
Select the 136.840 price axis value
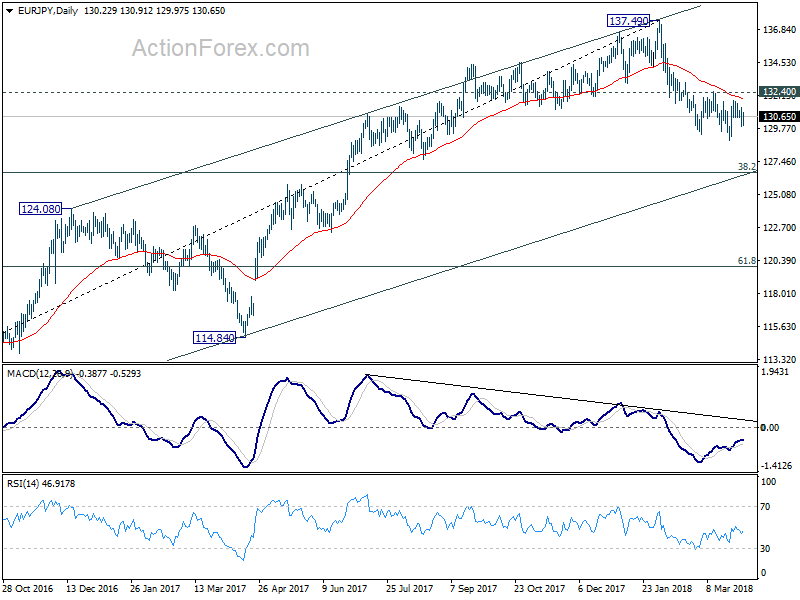coord(779,30)
